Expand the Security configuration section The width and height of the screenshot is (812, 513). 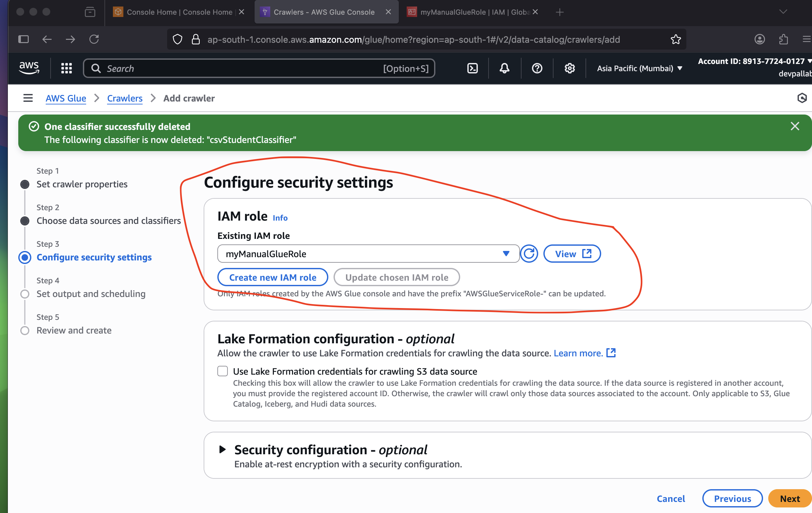pyautogui.click(x=222, y=449)
